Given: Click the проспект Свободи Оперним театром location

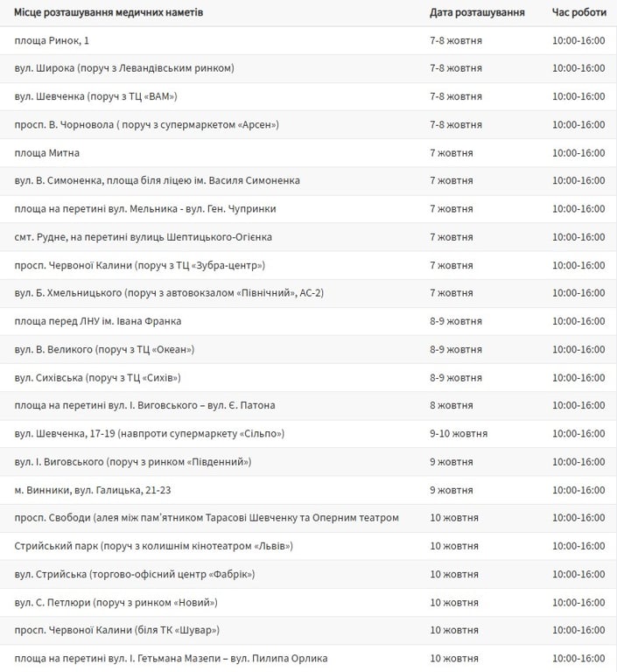Looking at the screenshot, I should (207, 518).
